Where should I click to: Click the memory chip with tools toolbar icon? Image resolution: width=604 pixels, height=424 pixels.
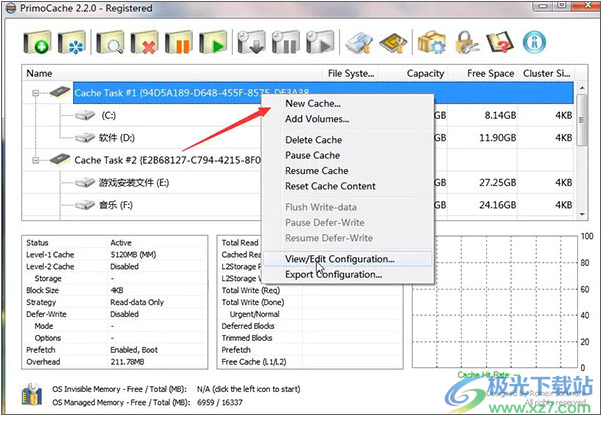[393, 42]
